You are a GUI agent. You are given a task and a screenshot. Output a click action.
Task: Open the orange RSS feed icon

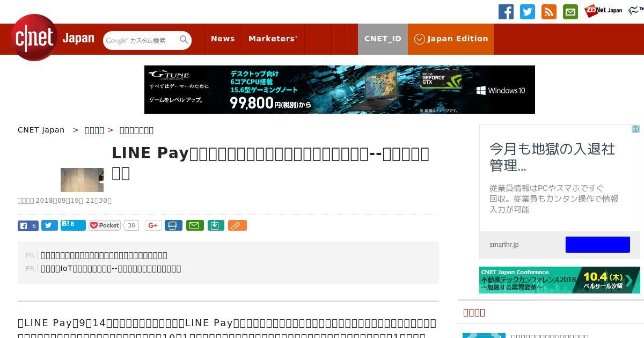tap(549, 12)
